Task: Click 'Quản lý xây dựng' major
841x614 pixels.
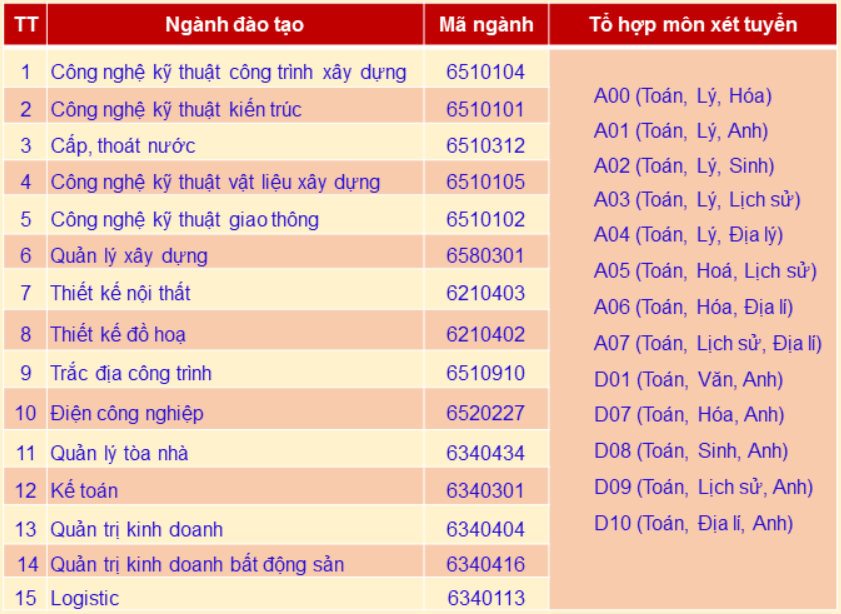Action: [x=129, y=256]
